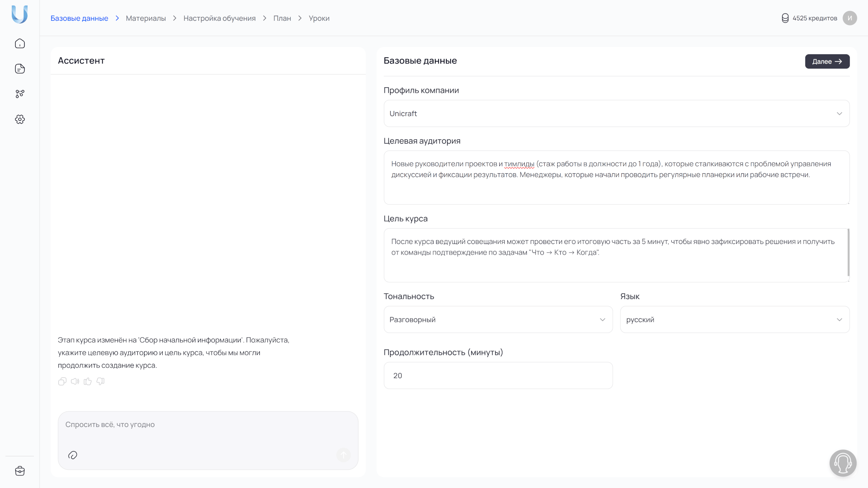Open the home icon in sidebar
The width and height of the screenshot is (868, 488).
click(x=20, y=44)
